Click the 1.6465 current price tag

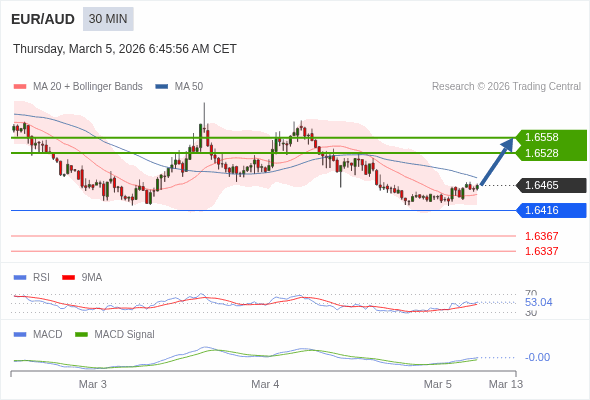click(x=552, y=186)
